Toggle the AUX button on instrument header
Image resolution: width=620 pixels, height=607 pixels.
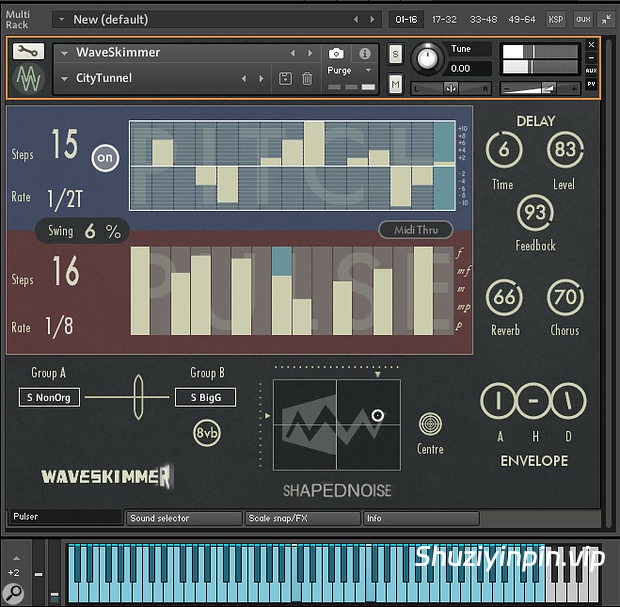point(591,70)
